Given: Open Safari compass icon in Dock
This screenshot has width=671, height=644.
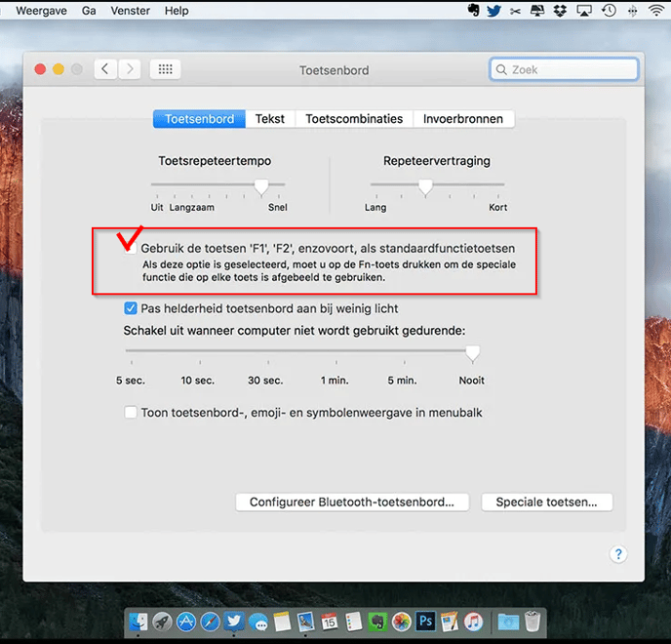Looking at the screenshot, I should coord(210,622).
